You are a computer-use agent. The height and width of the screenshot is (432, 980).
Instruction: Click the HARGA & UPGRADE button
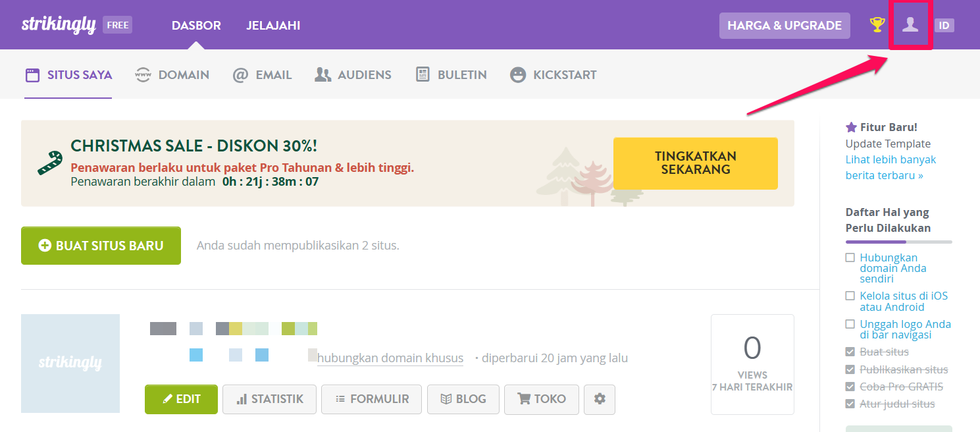click(x=785, y=26)
